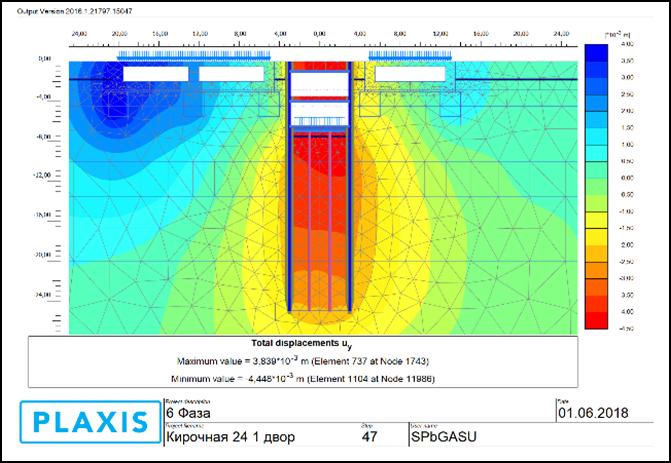671x463 pixels.
Task: Select project filename Кирочная 24 1 двор
Action: (229, 436)
